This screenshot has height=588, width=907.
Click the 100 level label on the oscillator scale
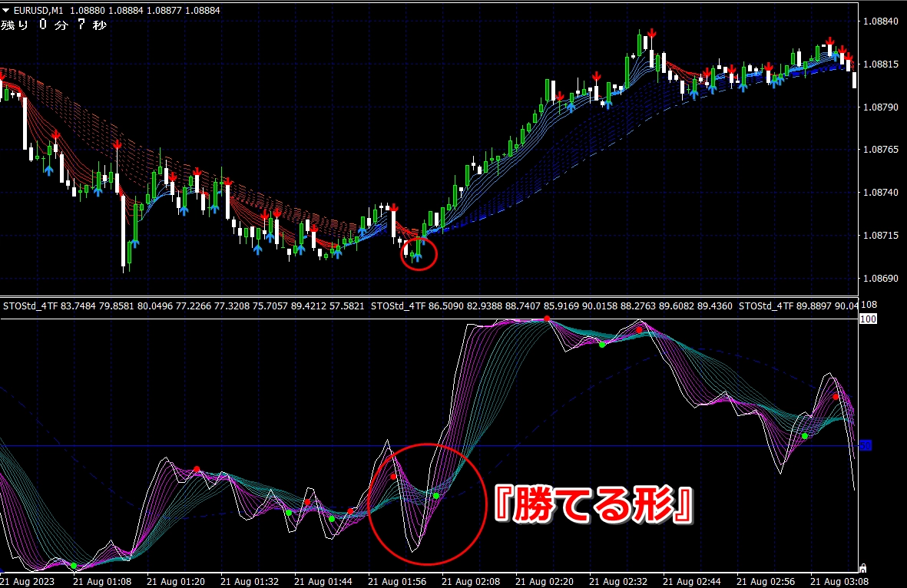[868, 319]
